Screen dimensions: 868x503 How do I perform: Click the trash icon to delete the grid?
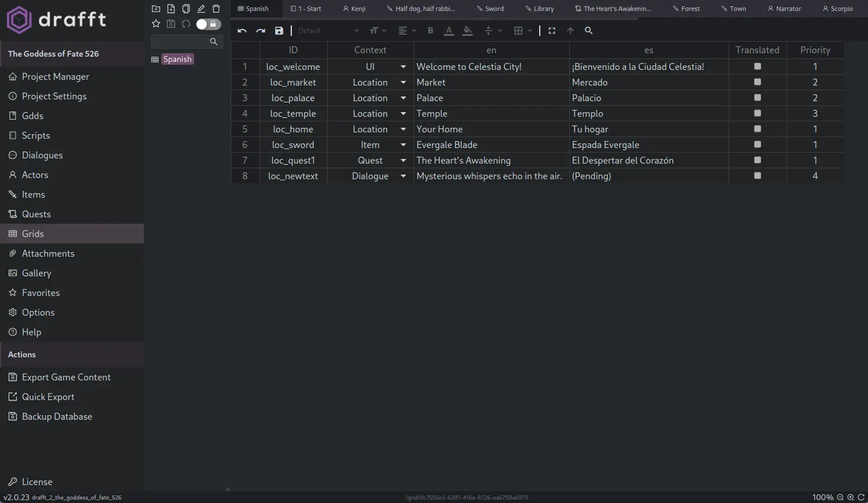[x=216, y=8]
